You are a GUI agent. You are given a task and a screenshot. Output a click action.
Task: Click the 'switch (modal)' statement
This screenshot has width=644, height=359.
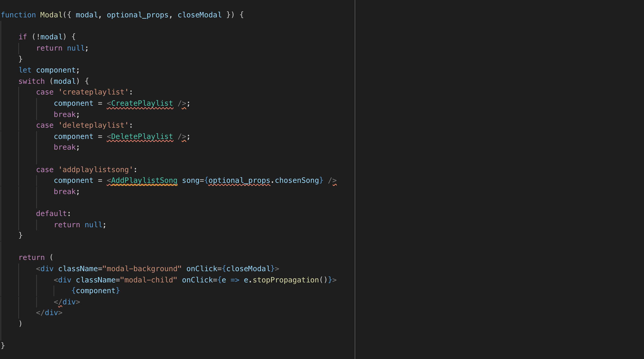[x=54, y=81]
